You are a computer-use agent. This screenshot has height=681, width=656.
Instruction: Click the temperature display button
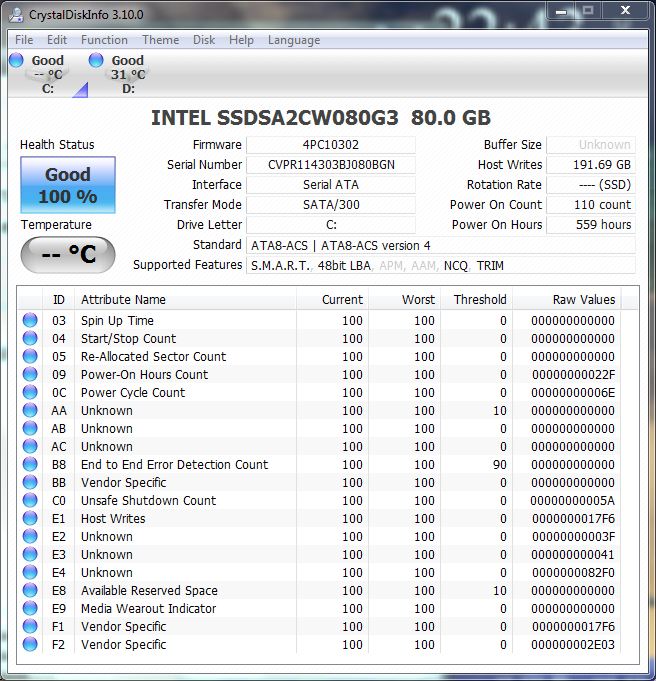68,254
